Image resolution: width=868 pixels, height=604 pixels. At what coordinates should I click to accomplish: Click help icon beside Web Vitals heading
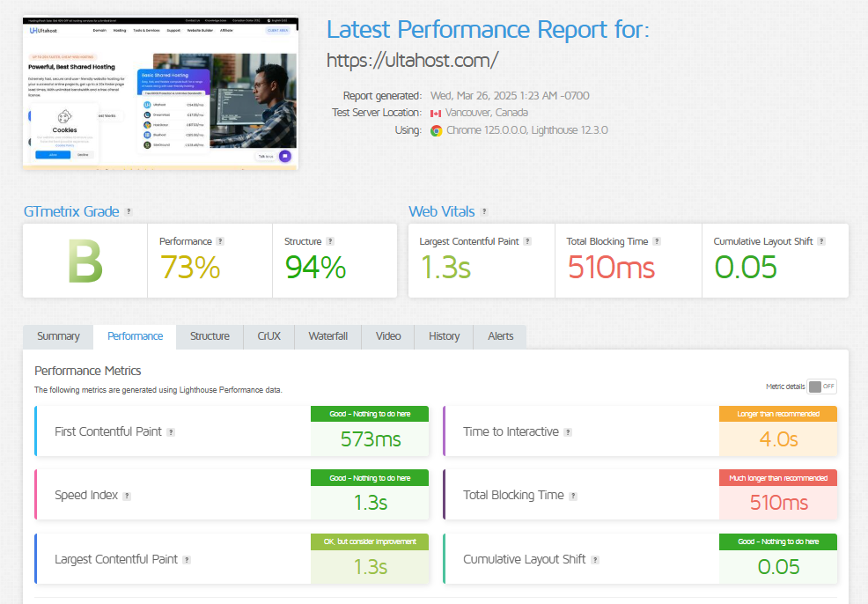[x=484, y=212]
